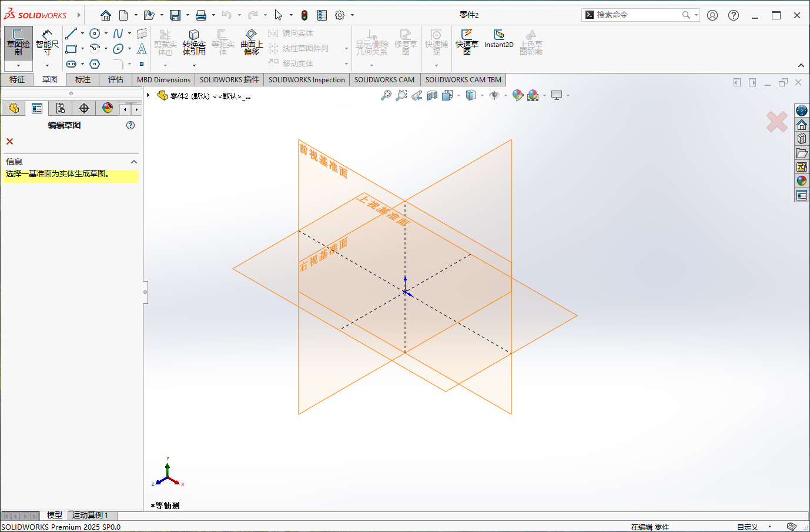Switch to 运动算例 1 bottom tab

click(x=90, y=515)
